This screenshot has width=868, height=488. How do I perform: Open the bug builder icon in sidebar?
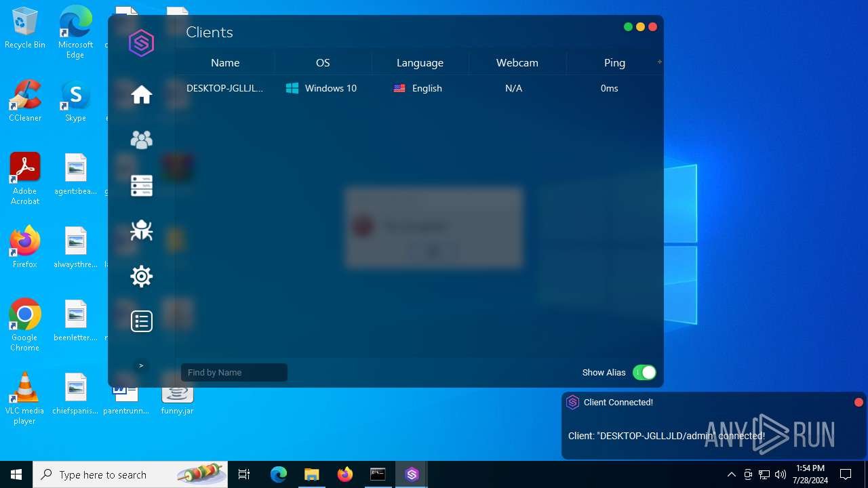click(x=142, y=230)
